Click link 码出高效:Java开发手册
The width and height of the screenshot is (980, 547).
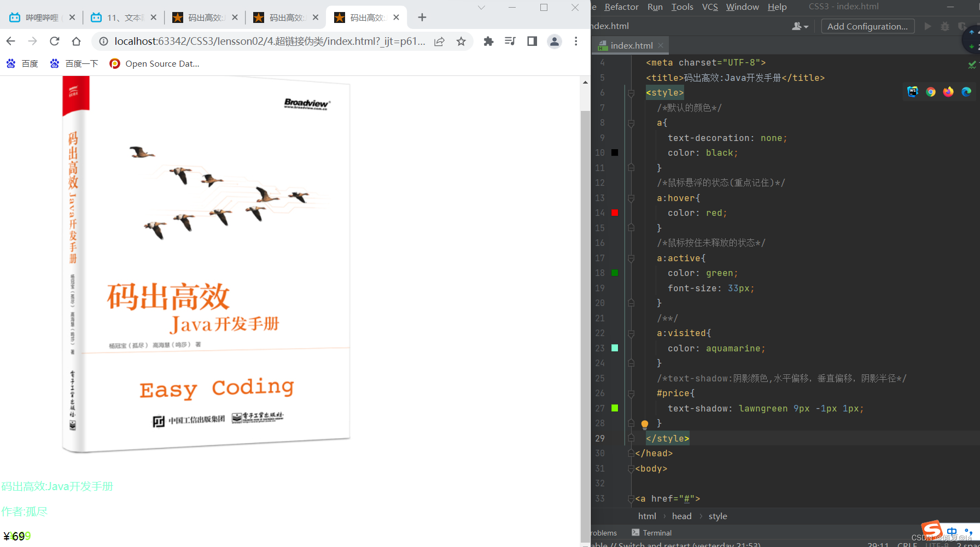coord(57,486)
